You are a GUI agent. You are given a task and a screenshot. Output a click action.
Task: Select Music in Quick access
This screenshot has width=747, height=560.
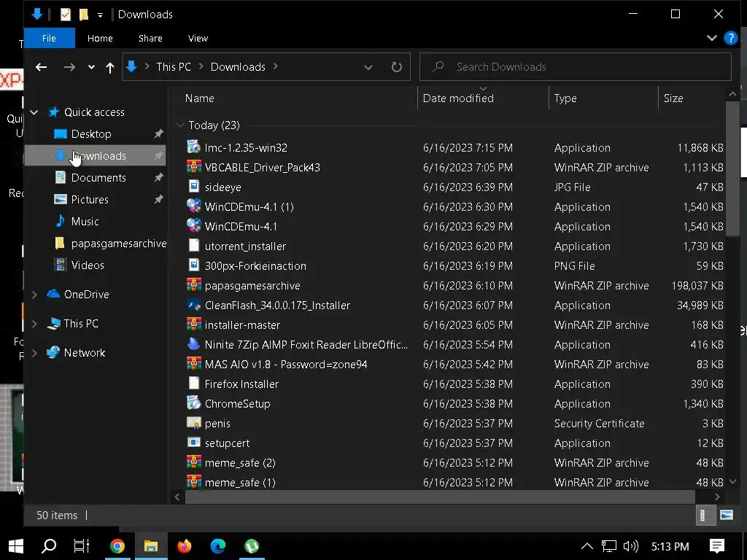(x=85, y=222)
